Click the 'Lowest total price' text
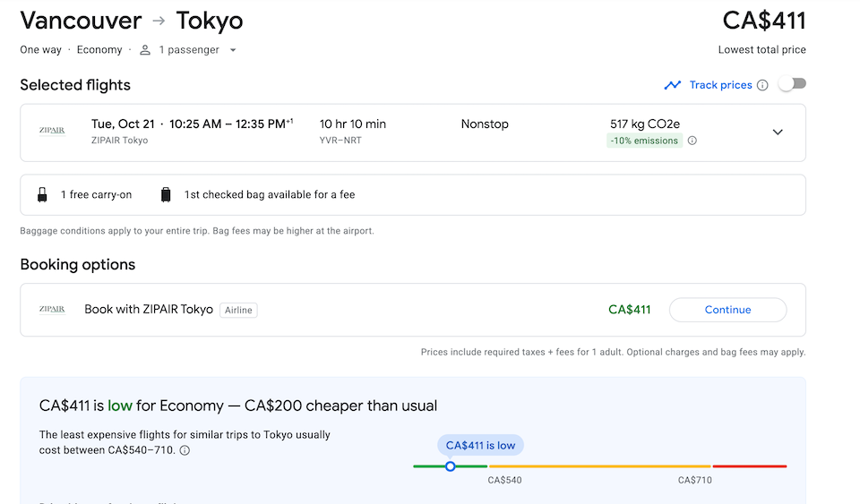This screenshot has height=504, width=860. (761, 50)
